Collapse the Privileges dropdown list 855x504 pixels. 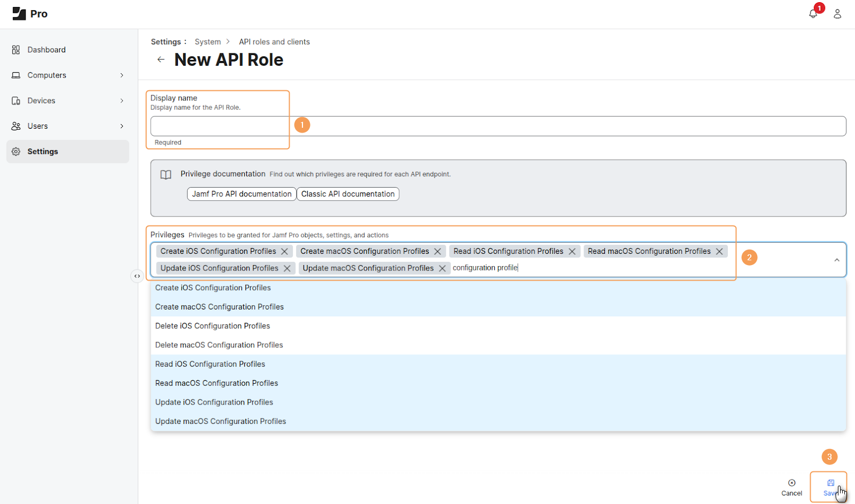(x=836, y=260)
